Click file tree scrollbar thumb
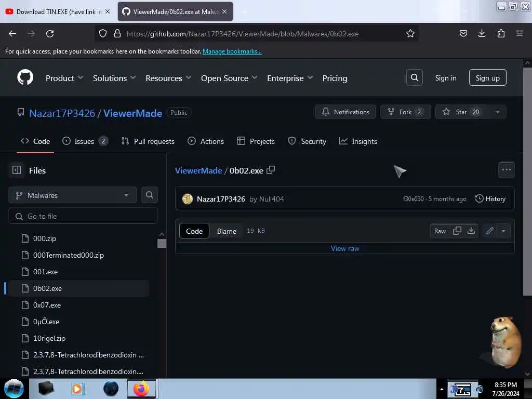This screenshot has width=532, height=399. tap(162, 243)
